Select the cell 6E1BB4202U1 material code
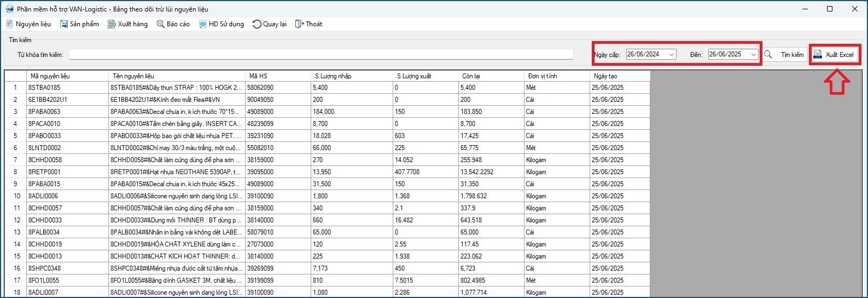 [x=68, y=100]
